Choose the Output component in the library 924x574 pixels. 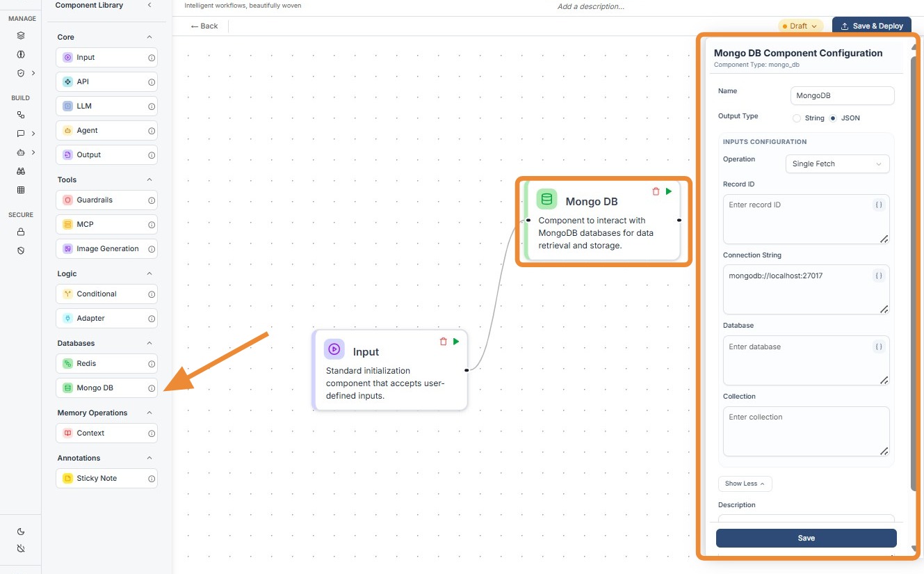click(106, 155)
